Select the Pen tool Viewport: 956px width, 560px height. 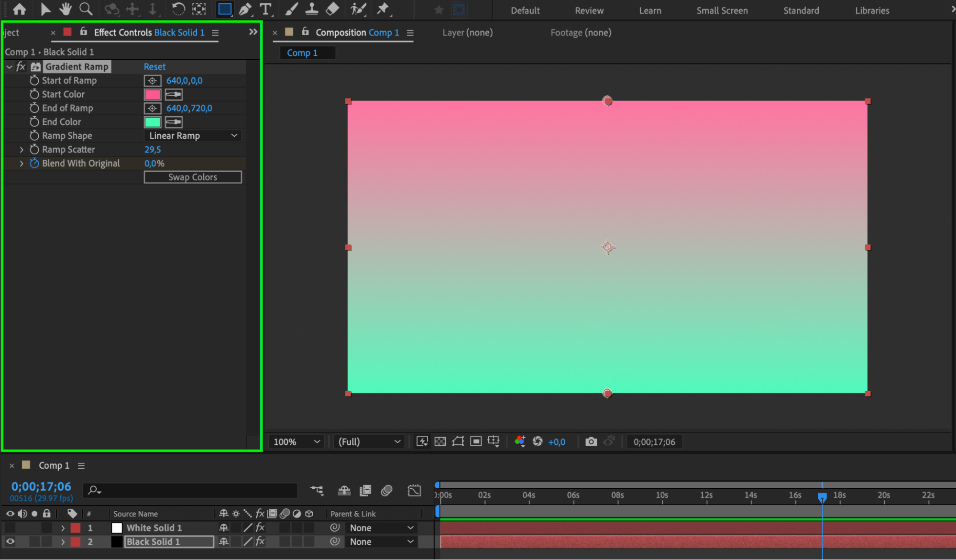click(x=245, y=9)
